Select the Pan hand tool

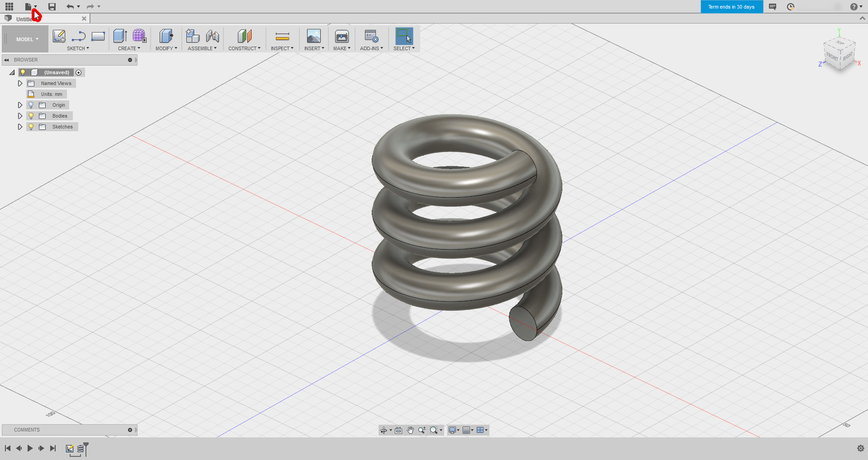click(410, 430)
